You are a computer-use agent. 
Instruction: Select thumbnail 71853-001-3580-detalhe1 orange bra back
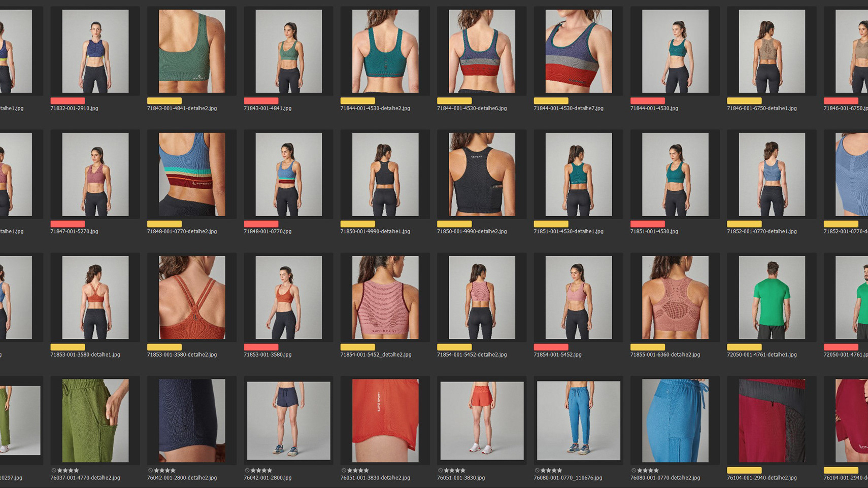click(95, 298)
